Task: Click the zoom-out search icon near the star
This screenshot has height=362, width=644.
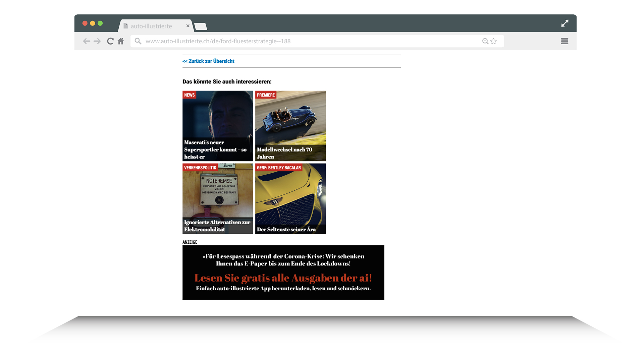Action: (x=485, y=41)
